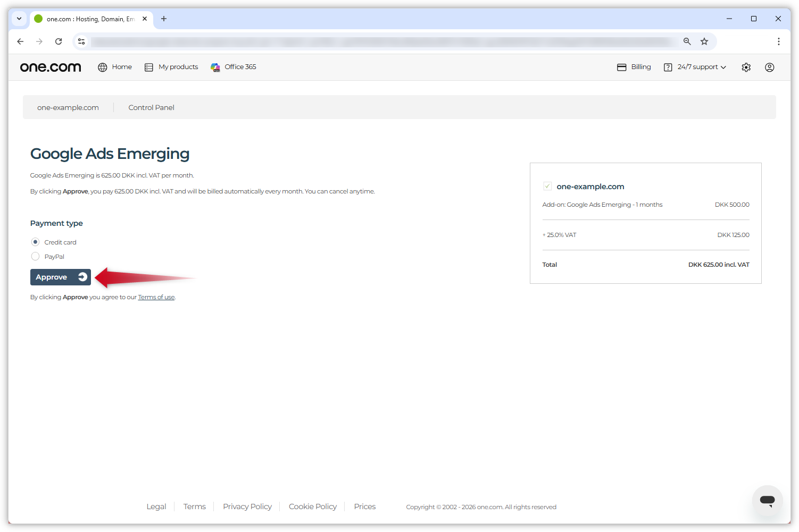Bookmark this page with the star icon
This screenshot has height=532, width=799.
704,41
